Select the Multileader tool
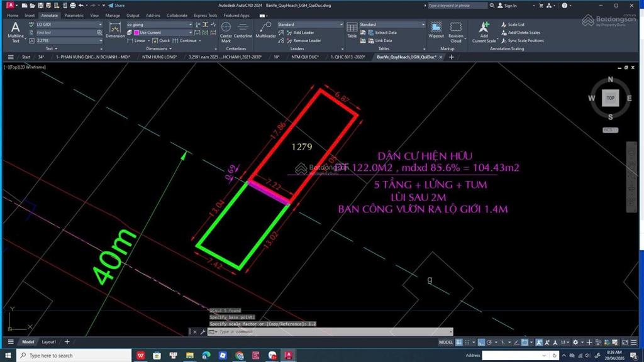 (x=265, y=30)
